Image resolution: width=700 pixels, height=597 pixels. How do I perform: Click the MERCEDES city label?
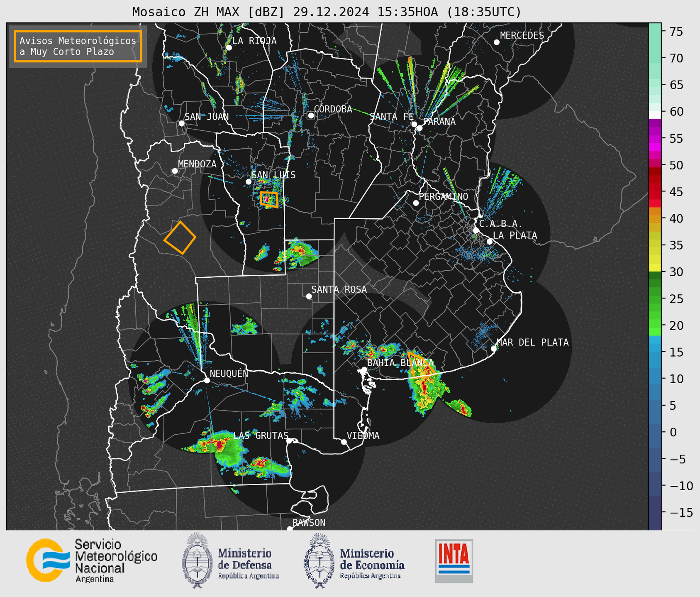(x=522, y=36)
